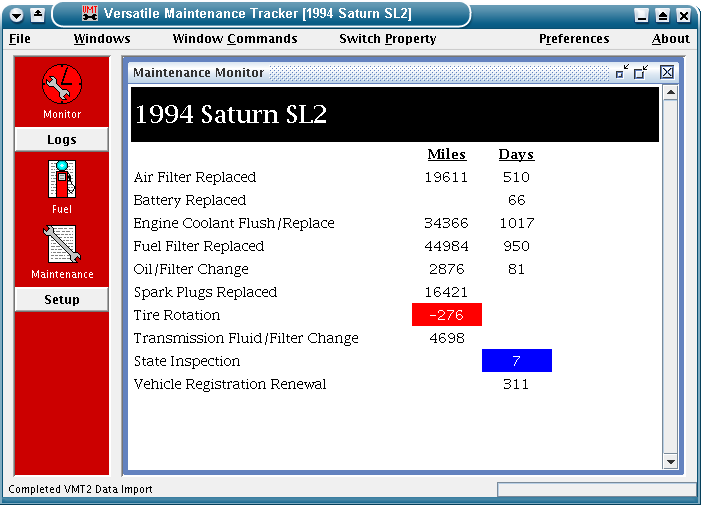Open the About menu

tap(671, 39)
